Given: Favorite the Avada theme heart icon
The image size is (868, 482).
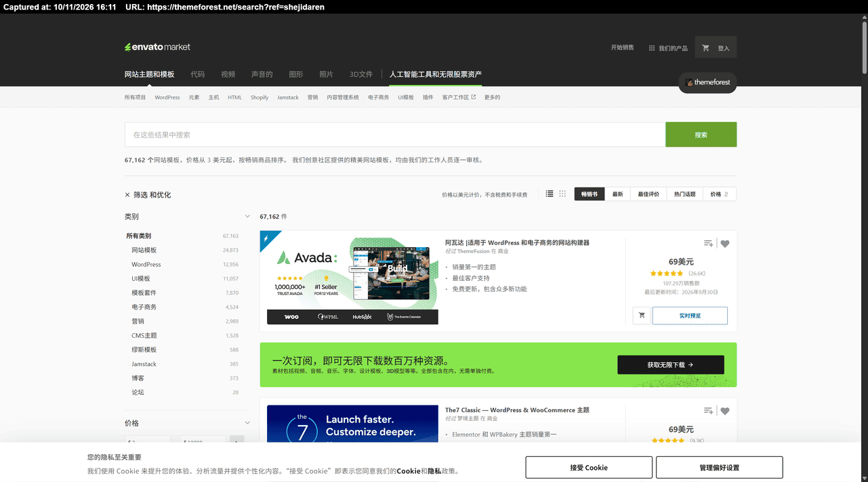Looking at the screenshot, I should pos(725,244).
